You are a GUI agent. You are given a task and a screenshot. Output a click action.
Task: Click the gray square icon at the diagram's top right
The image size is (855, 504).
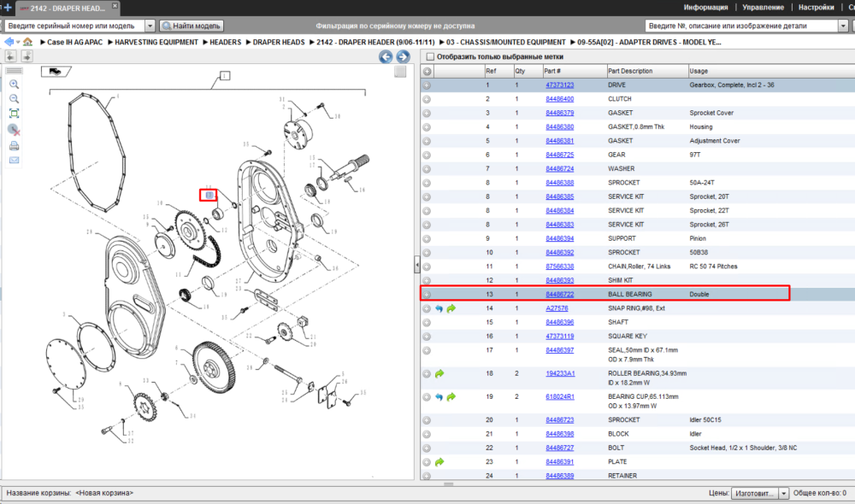point(400,72)
